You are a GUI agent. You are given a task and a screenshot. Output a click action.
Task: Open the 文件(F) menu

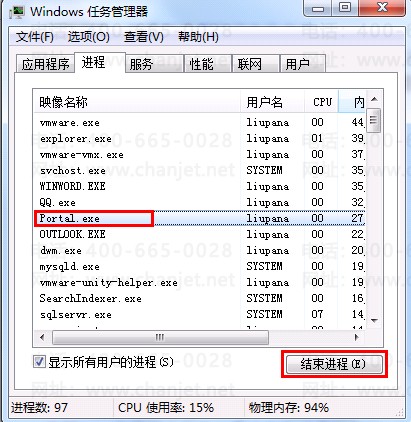pyautogui.click(x=34, y=37)
